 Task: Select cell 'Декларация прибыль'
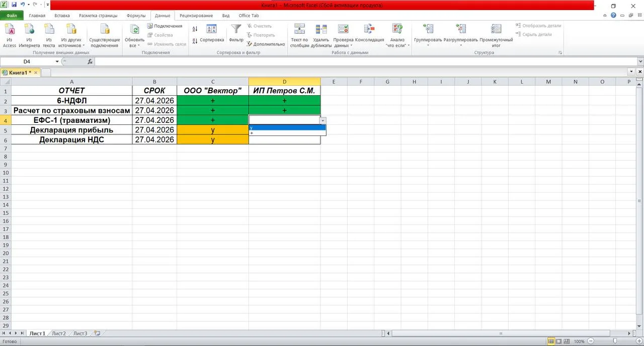tap(72, 130)
